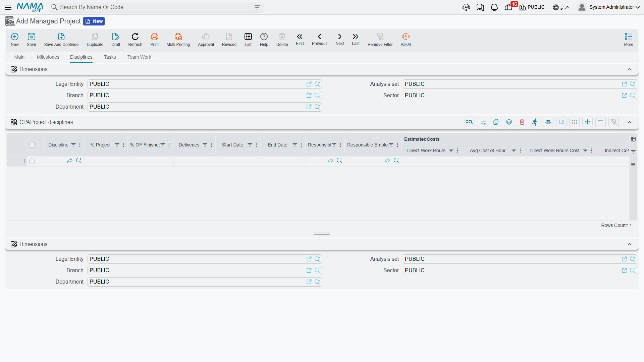Go to First record
Viewport: 644px width, 362px height.
click(300, 39)
